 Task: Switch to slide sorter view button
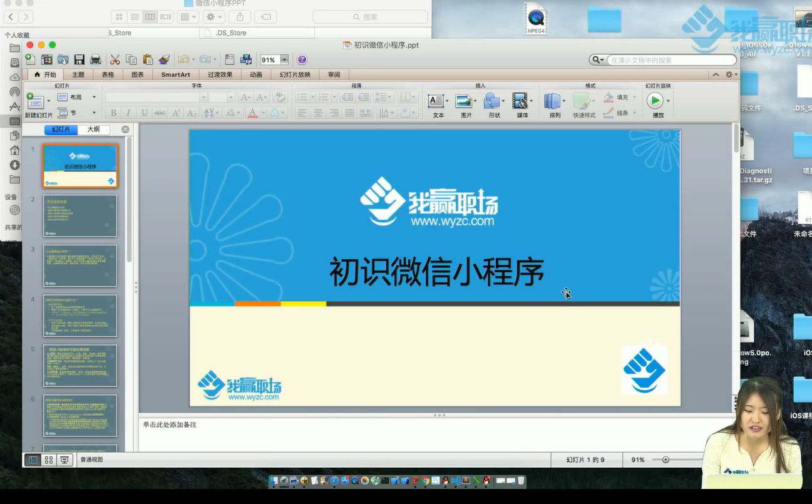click(48, 460)
